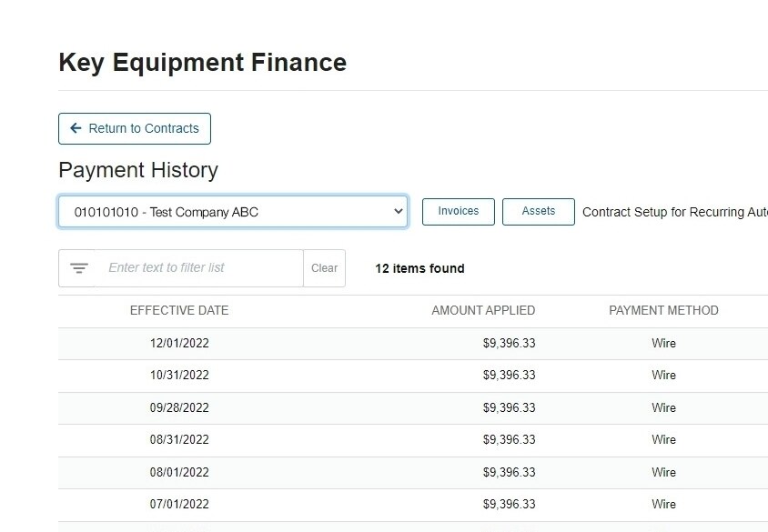Select the 10/31/2022 payment date
Image resolution: width=768 pixels, height=532 pixels.
[179, 376]
